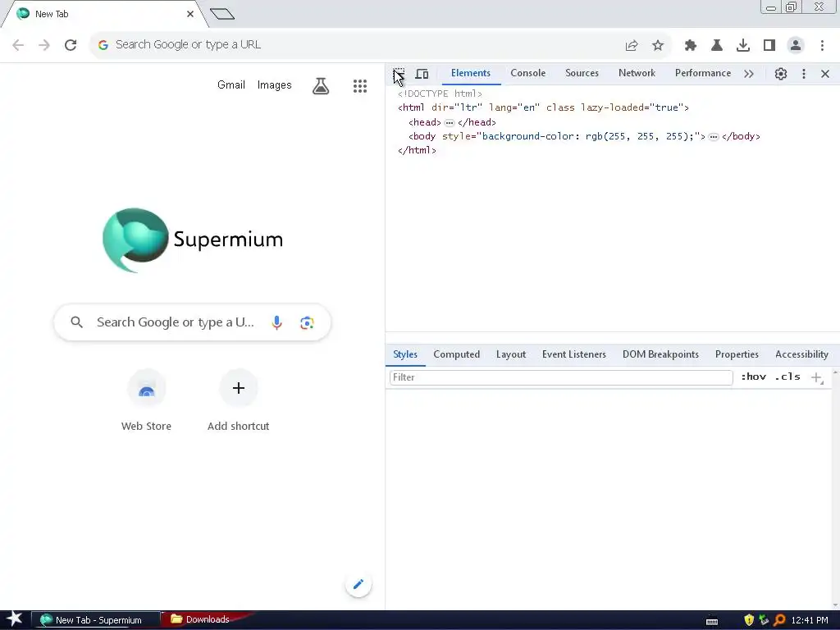This screenshot has width=840, height=630.
Task: Open the Gmail link
Action: [x=231, y=85]
